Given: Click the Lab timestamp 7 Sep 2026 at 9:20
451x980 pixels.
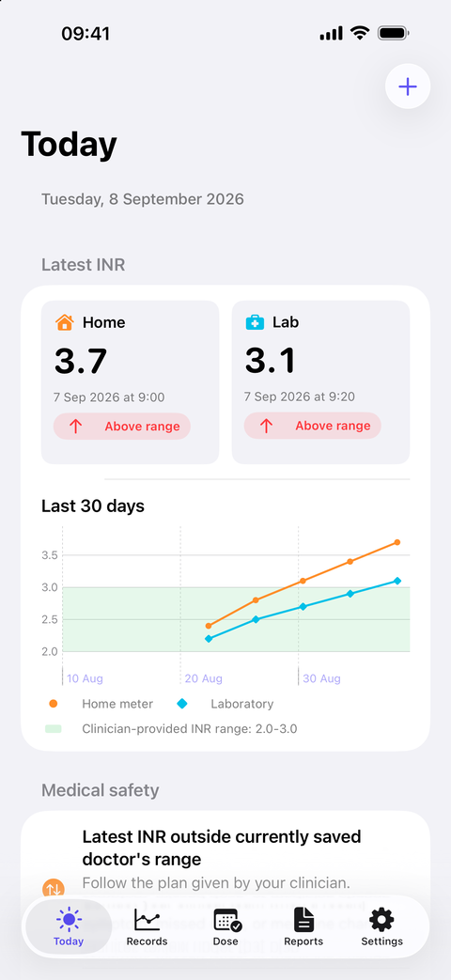Looking at the screenshot, I should tap(300, 397).
